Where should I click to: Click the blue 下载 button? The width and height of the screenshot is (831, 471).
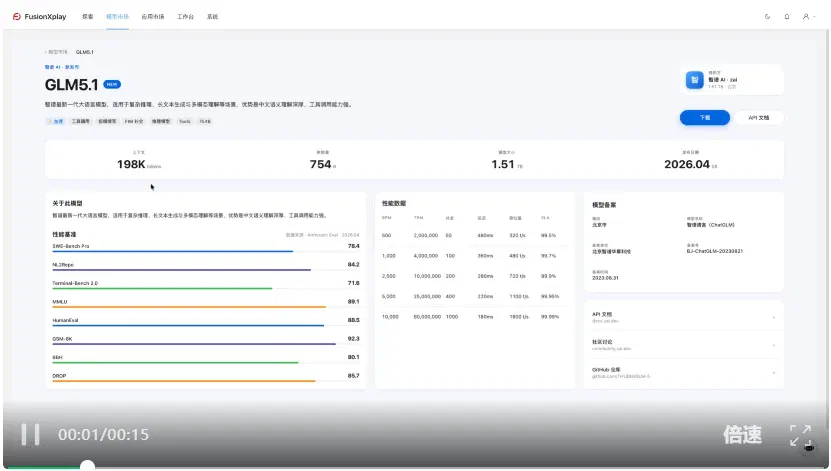click(x=704, y=118)
